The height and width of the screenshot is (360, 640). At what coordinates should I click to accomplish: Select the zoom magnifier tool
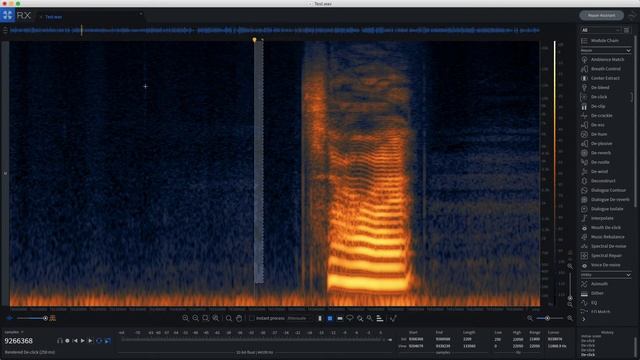[229, 318]
